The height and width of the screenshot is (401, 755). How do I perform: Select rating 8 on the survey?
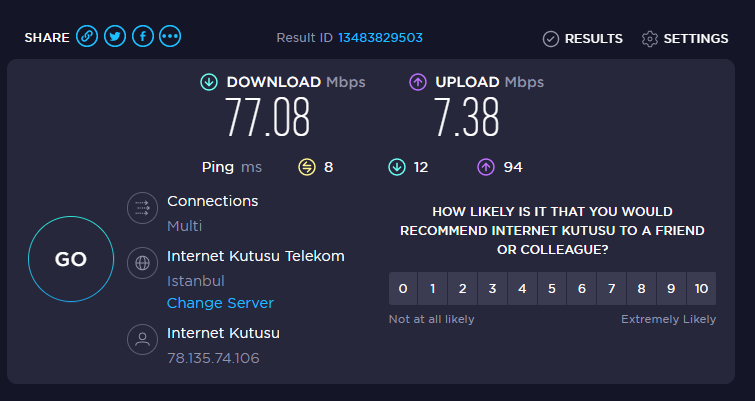click(x=641, y=288)
